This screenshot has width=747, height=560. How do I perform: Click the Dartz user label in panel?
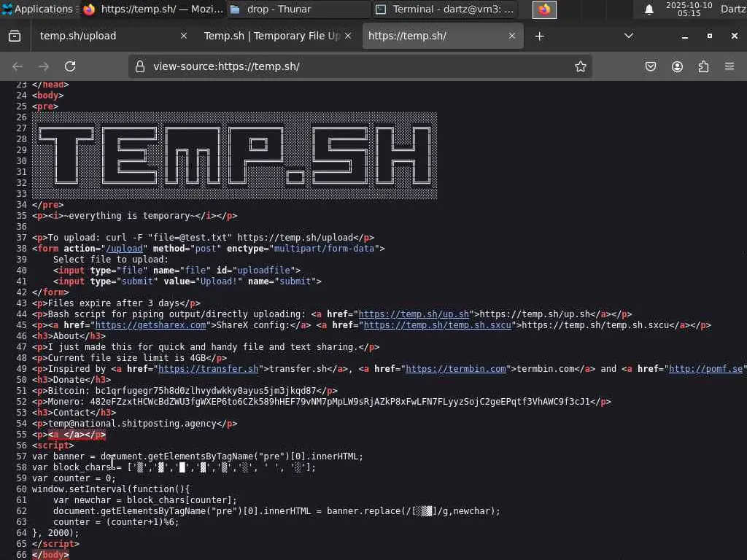click(x=733, y=9)
